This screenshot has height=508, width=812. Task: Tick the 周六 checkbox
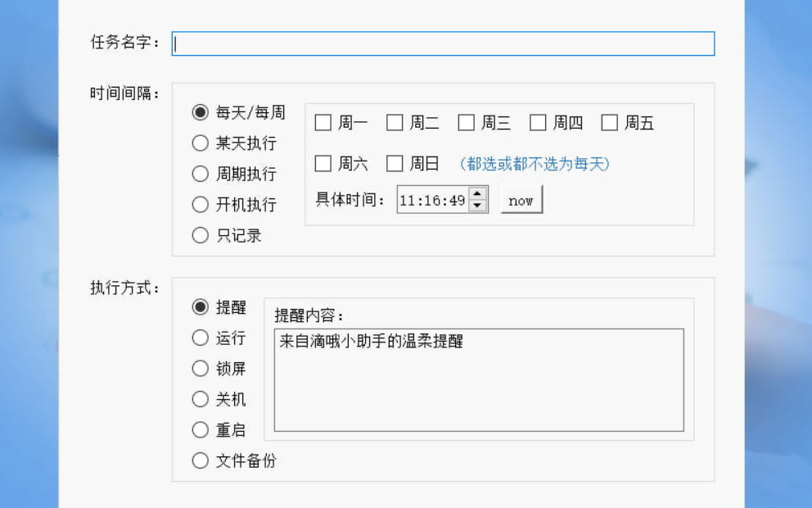323,164
